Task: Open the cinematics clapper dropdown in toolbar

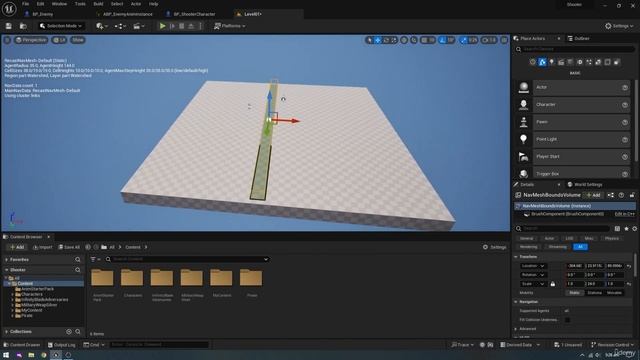Action: click(x=139, y=26)
